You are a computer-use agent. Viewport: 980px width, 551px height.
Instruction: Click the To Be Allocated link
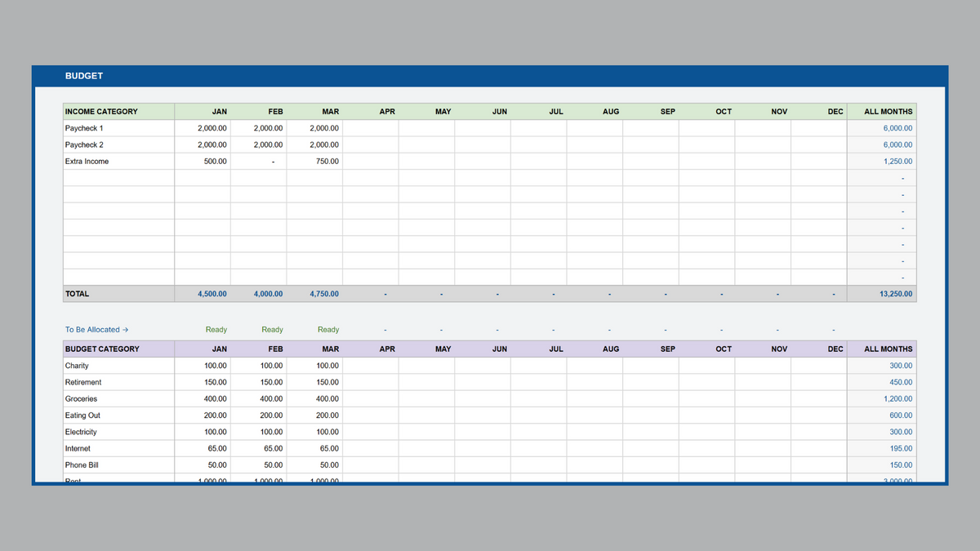coord(96,330)
